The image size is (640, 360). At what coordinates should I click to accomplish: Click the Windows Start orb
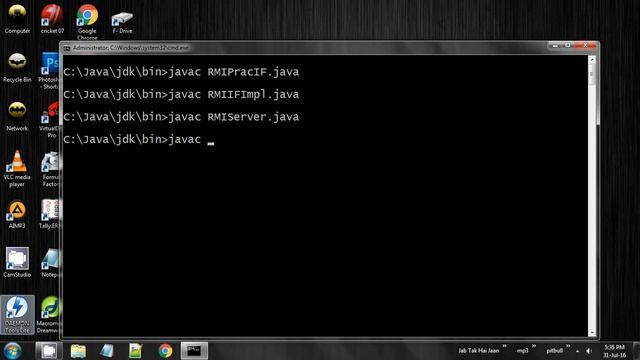[12, 351]
